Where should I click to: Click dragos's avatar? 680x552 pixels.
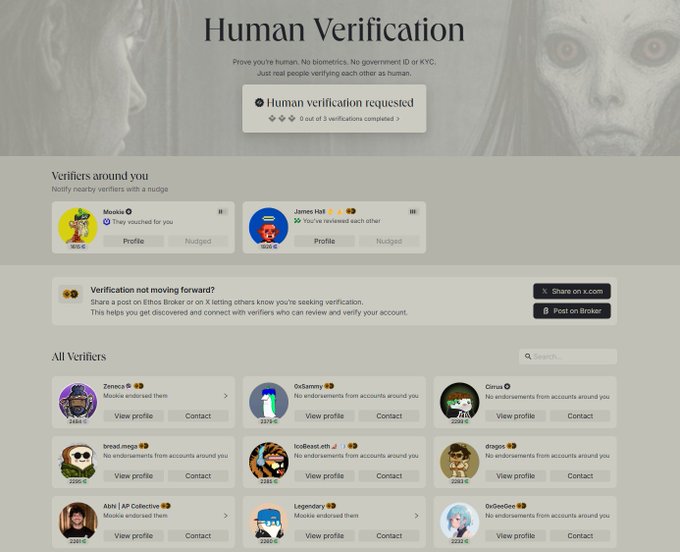click(x=460, y=461)
